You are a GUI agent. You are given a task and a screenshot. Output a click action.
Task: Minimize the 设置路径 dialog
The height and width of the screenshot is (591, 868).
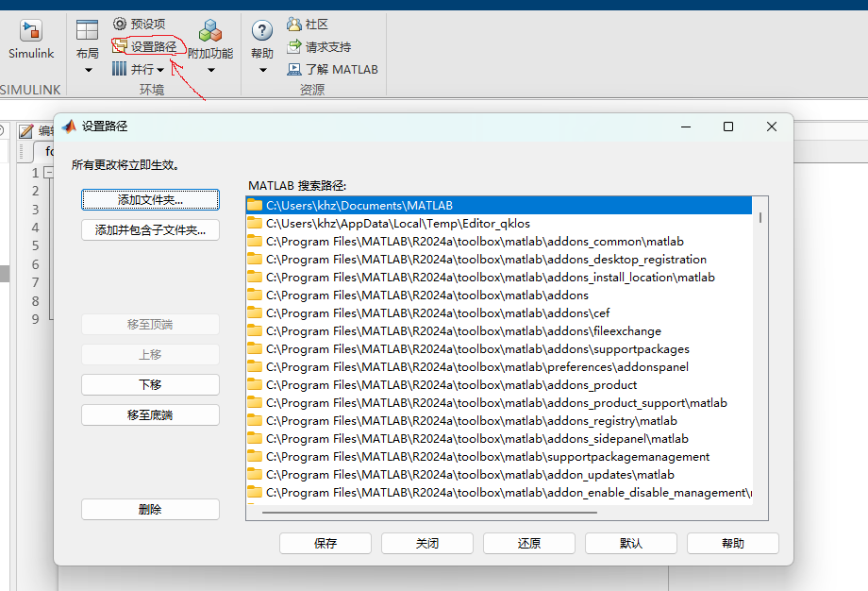pyautogui.click(x=686, y=127)
